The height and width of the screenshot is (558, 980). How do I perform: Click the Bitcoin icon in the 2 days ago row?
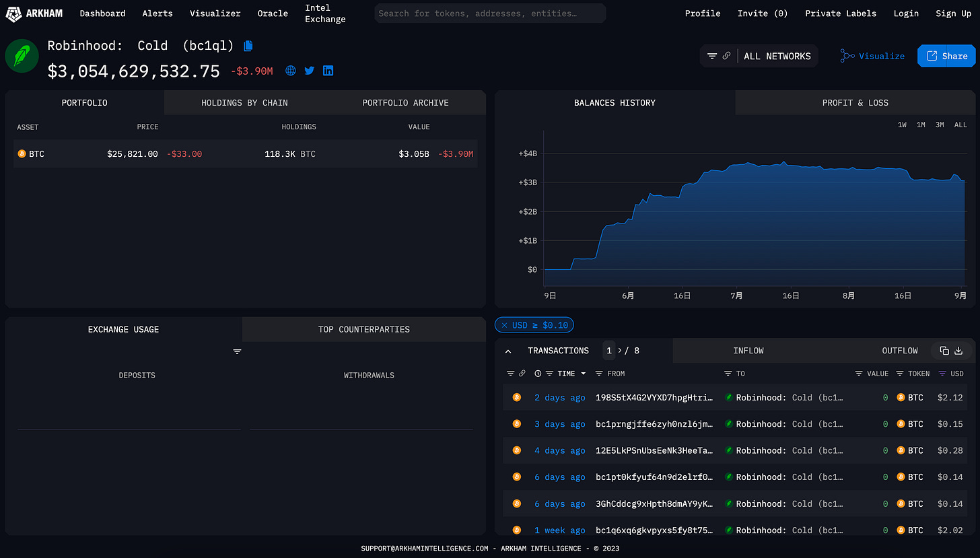517,398
